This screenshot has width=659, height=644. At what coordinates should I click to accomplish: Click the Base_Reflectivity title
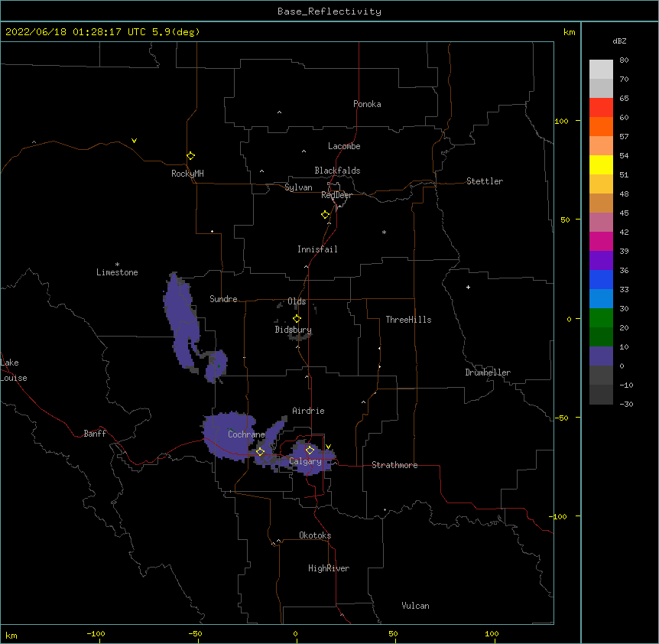tap(329, 11)
